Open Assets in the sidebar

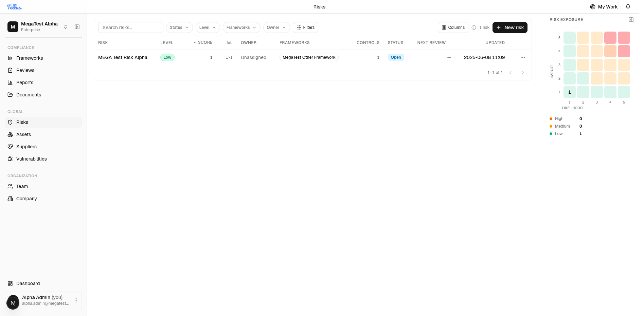tap(43, 134)
